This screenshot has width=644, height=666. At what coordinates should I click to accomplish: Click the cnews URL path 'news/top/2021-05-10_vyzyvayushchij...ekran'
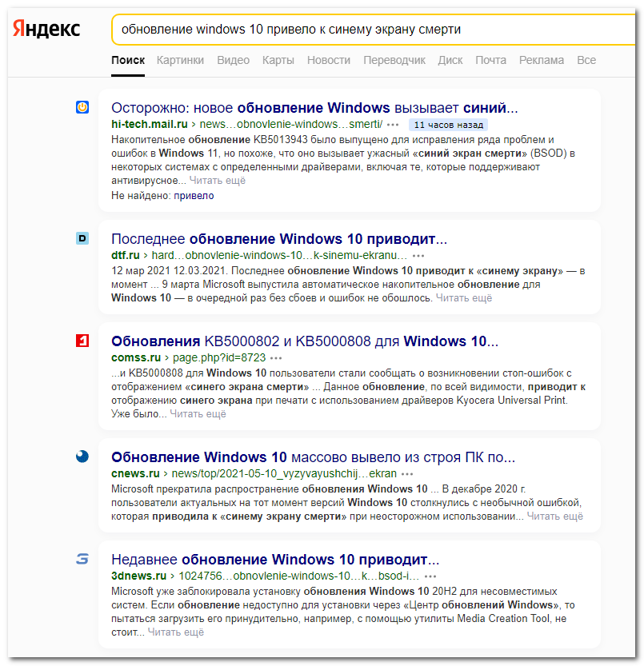(284, 473)
